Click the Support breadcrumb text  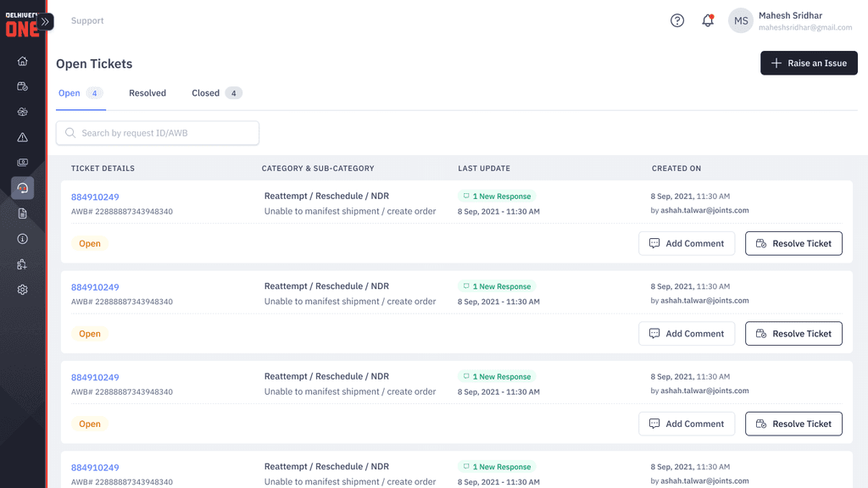(87, 20)
